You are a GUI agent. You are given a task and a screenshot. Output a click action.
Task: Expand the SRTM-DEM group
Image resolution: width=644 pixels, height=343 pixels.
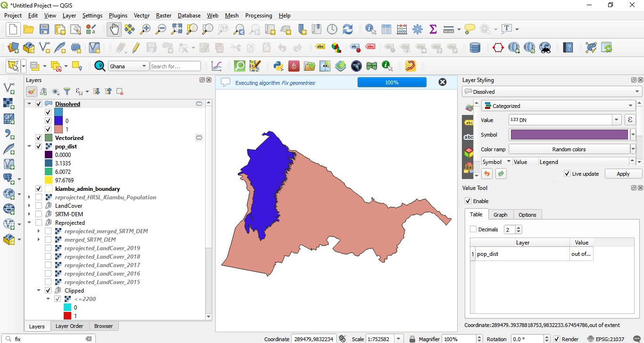click(29, 214)
